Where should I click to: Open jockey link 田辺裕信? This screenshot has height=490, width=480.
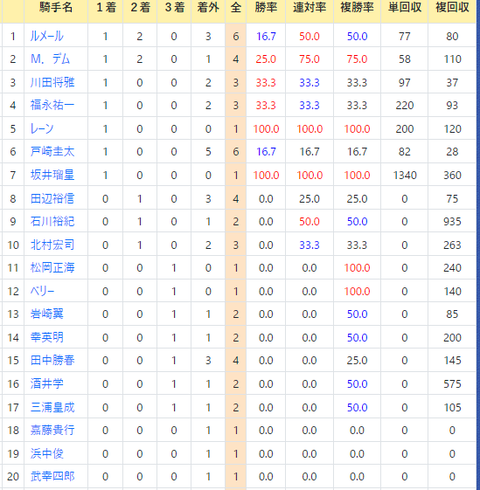click(x=52, y=199)
